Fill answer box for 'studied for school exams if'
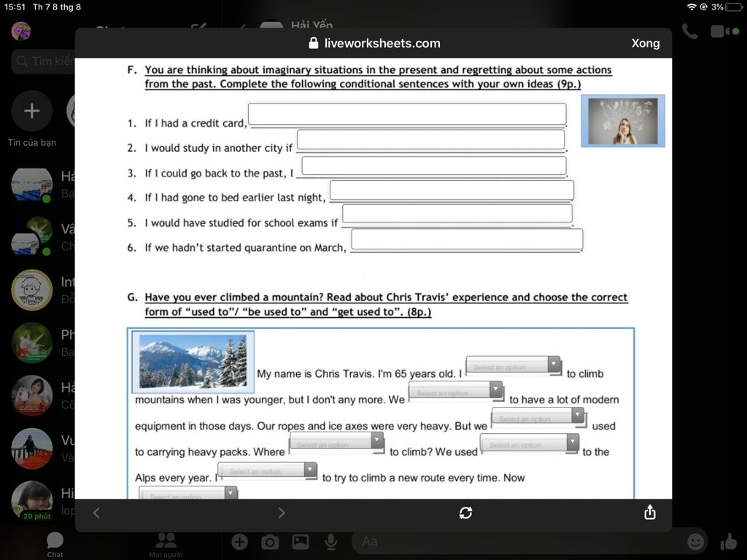This screenshot has width=747, height=560. pyautogui.click(x=457, y=214)
